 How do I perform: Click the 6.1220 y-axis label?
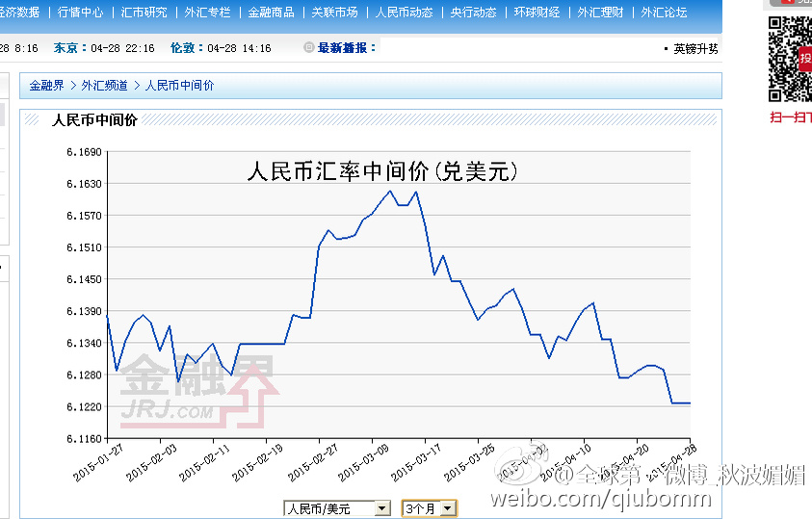click(84, 406)
